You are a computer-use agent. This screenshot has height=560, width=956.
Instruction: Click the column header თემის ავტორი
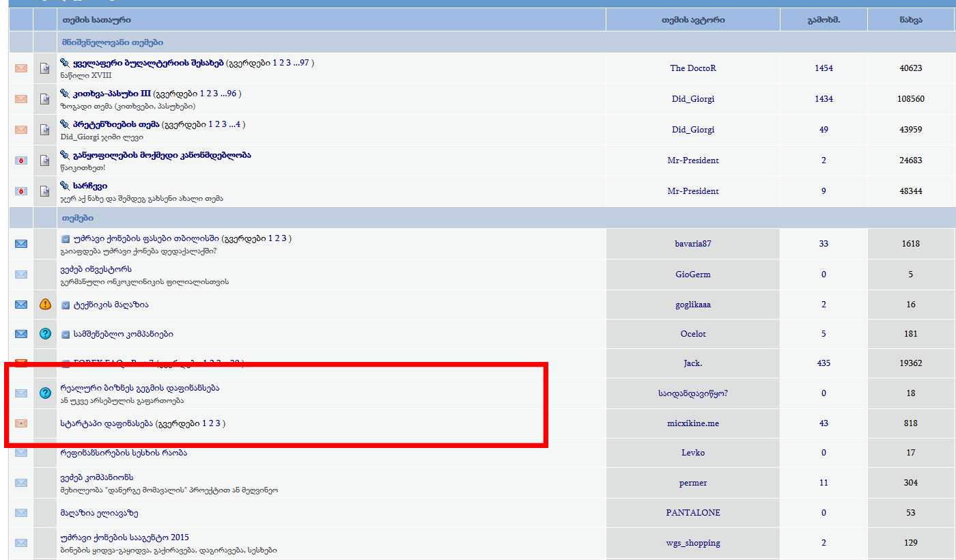point(693,20)
